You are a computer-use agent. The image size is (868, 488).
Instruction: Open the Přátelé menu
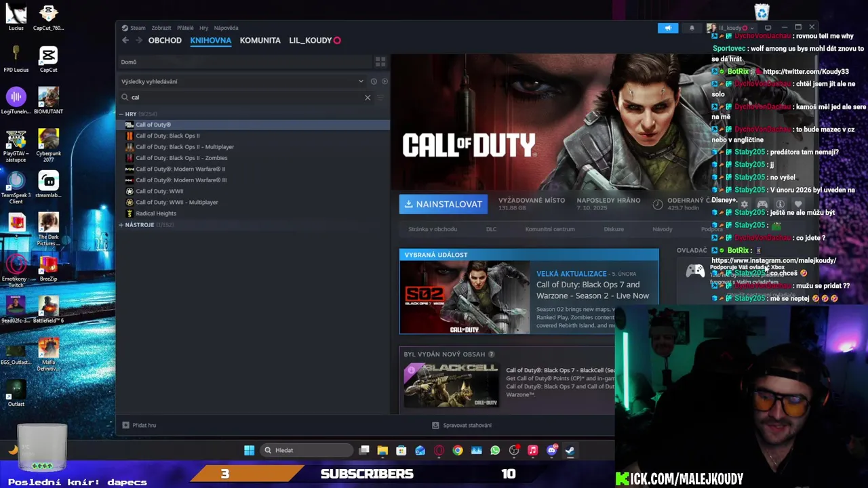tap(185, 28)
